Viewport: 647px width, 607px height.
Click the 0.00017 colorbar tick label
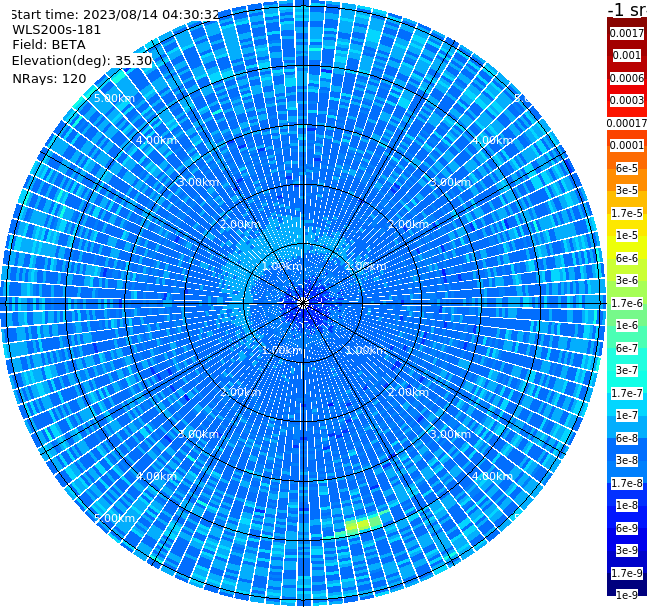[627, 123]
